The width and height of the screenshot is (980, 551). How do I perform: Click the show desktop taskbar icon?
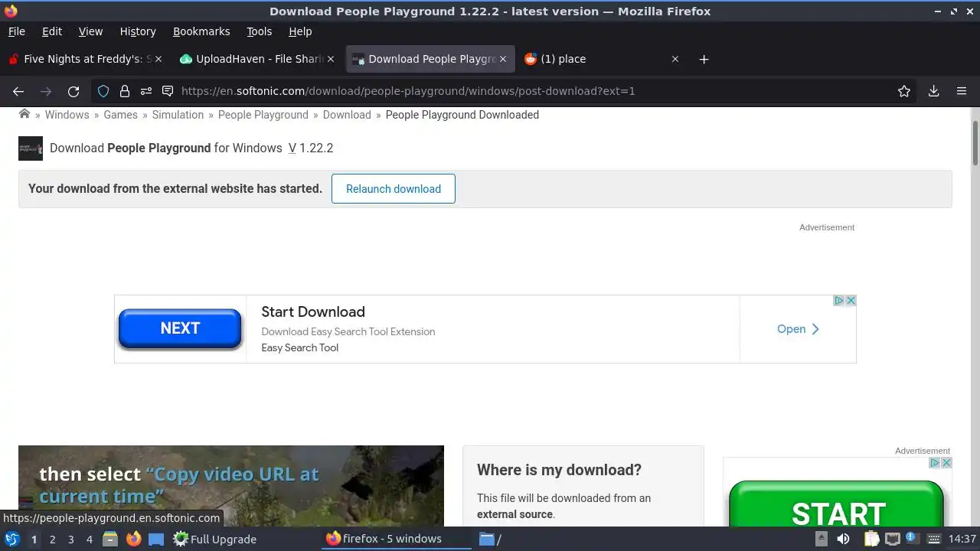(156, 539)
